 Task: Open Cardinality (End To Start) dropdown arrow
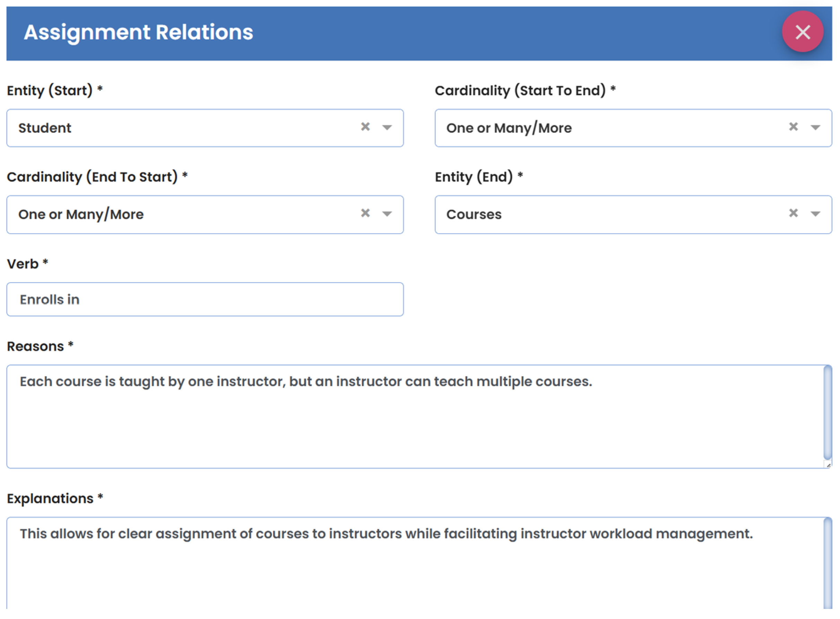tap(387, 214)
